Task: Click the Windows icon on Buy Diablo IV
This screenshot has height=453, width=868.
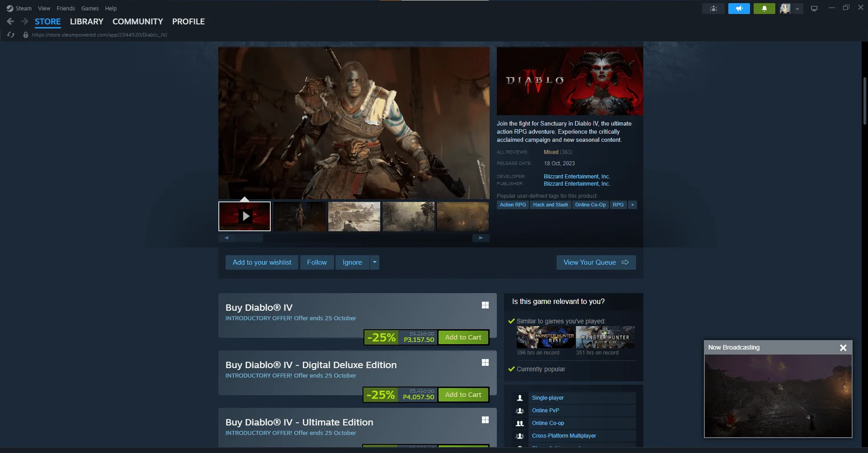Action: 485,305
